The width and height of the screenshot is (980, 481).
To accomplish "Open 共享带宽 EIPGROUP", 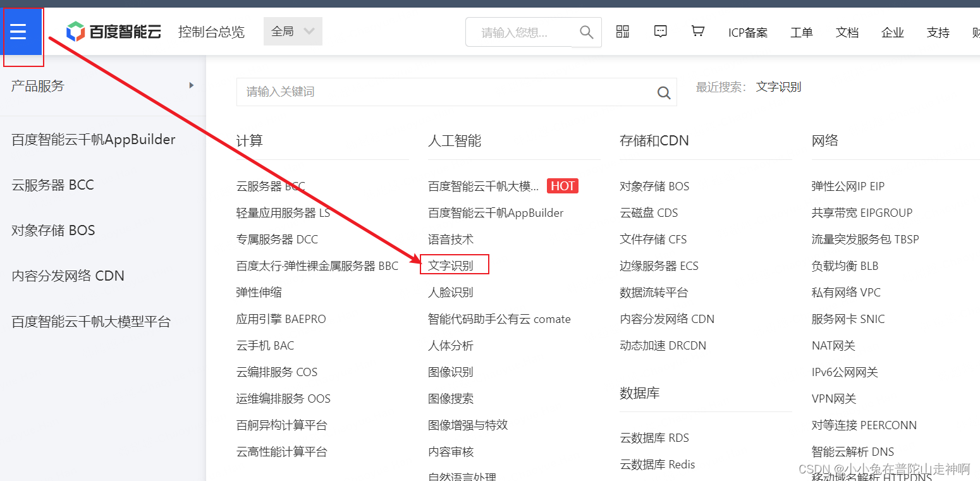I will pyautogui.click(x=862, y=213).
